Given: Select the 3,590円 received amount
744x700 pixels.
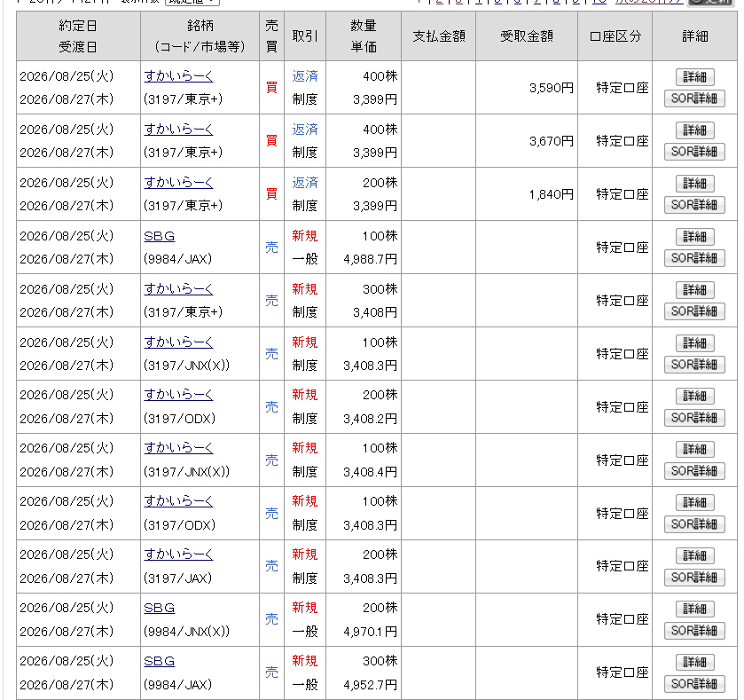Looking at the screenshot, I should click(552, 88).
